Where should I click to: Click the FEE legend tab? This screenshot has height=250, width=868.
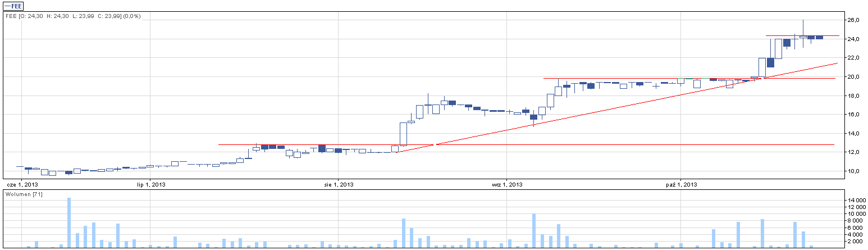pos(12,5)
